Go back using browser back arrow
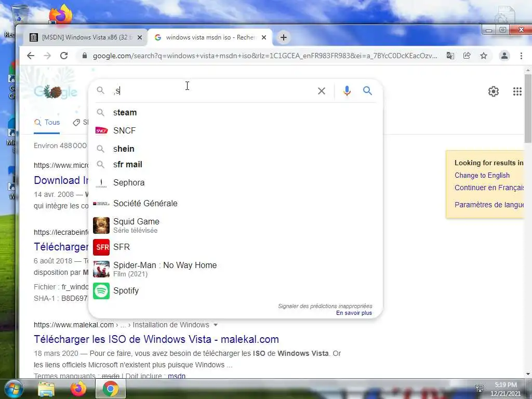Screen dimensions: 532x399 pyautogui.click(x=31, y=56)
